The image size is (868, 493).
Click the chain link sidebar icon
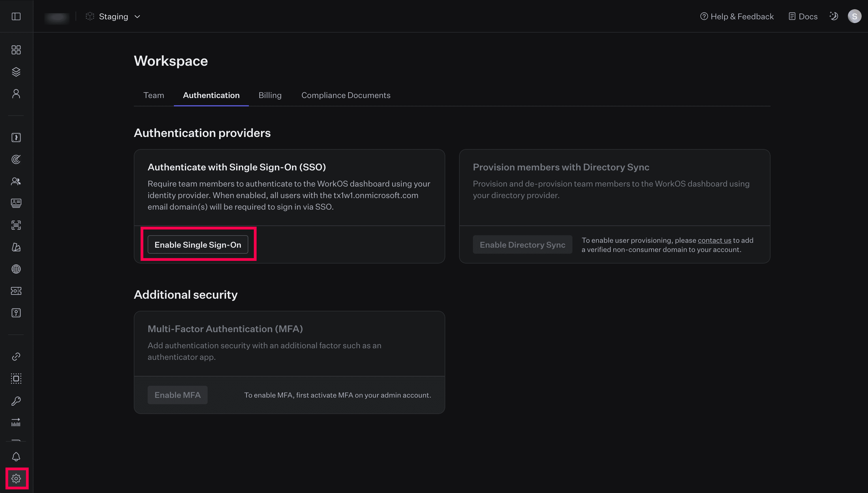16,357
